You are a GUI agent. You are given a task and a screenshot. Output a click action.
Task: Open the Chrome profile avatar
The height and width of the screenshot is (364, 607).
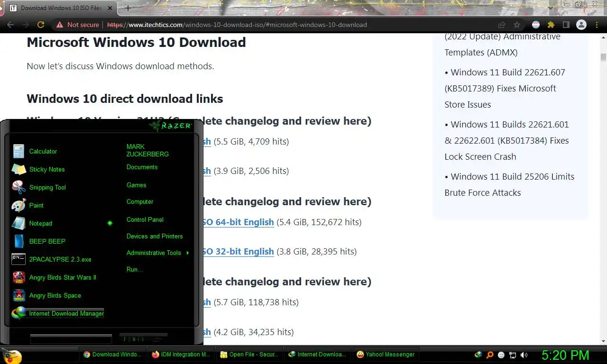click(581, 25)
